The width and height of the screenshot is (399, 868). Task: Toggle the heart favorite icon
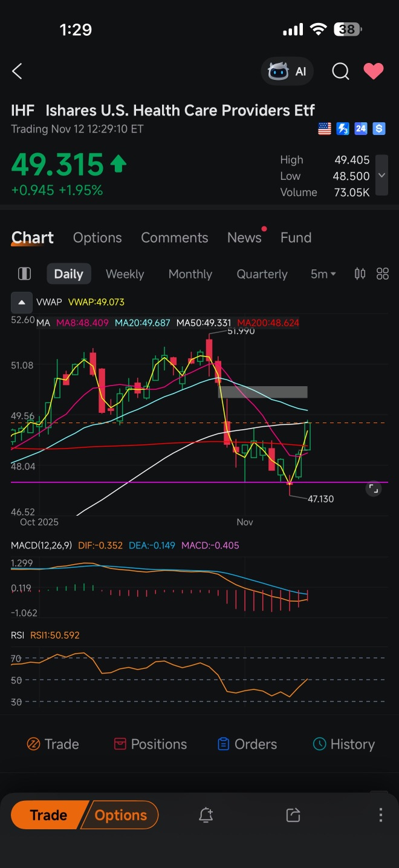(x=373, y=71)
